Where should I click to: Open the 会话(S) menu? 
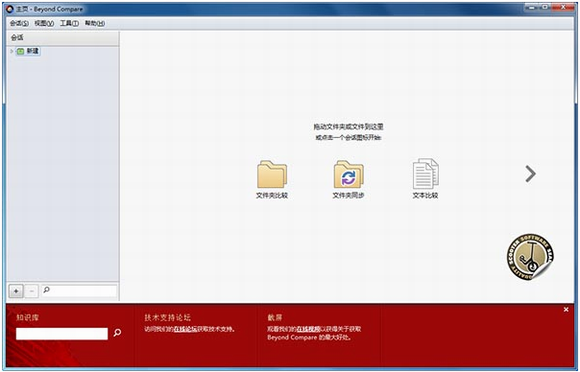coord(19,23)
